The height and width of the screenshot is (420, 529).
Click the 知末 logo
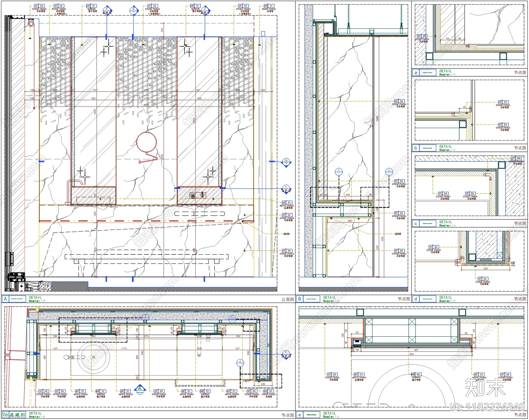pyautogui.click(x=486, y=387)
